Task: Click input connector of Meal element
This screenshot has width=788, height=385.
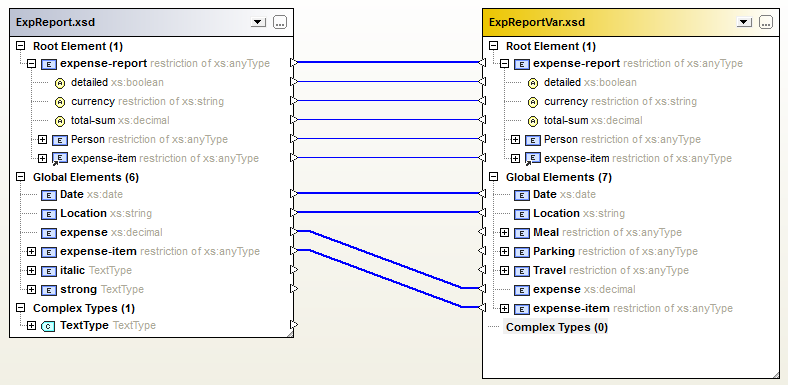Action: coord(482,232)
